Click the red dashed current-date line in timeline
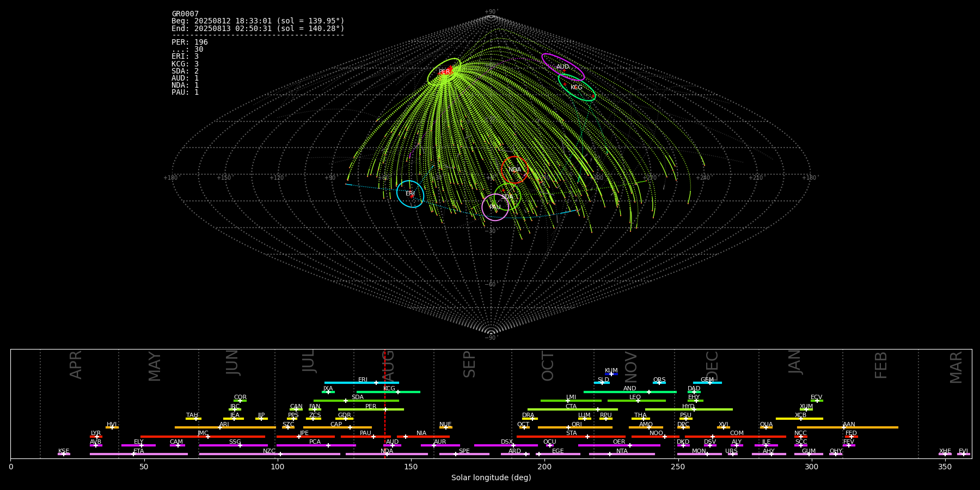 tap(385, 403)
